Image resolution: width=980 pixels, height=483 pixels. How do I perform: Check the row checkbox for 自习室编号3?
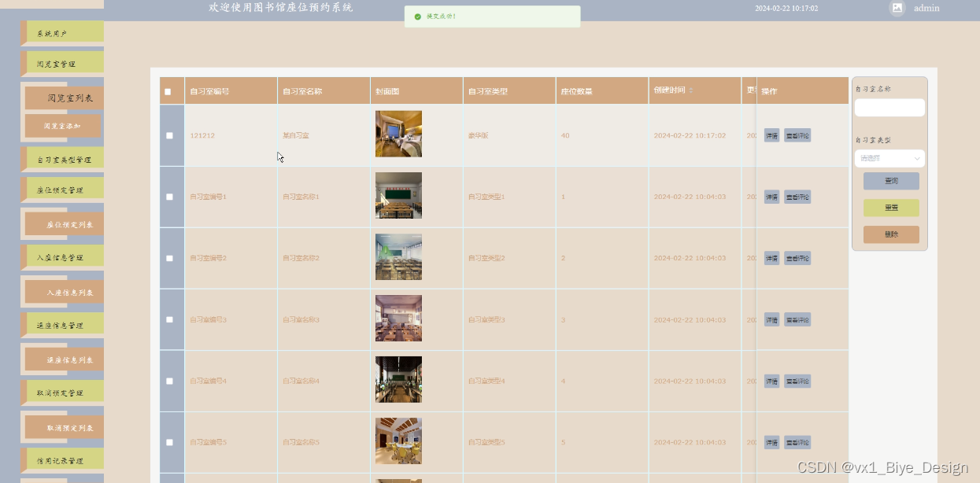(x=169, y=319)
